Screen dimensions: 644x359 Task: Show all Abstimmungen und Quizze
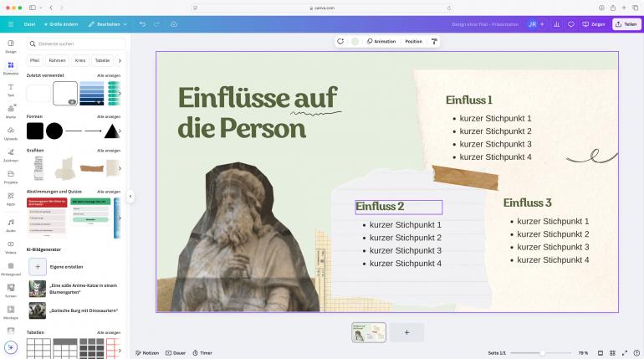point(109,192)
